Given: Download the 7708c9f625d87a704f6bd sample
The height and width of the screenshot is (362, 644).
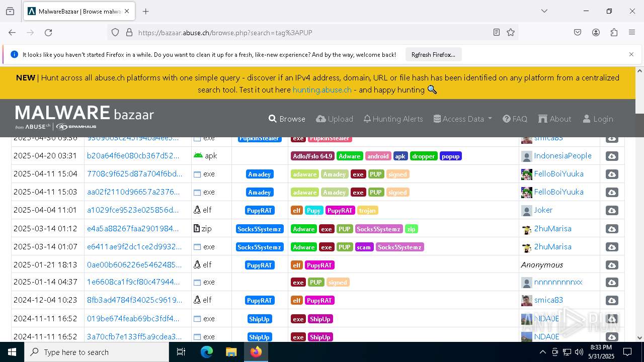Looking at the screenshot, I should coord(612,174).
